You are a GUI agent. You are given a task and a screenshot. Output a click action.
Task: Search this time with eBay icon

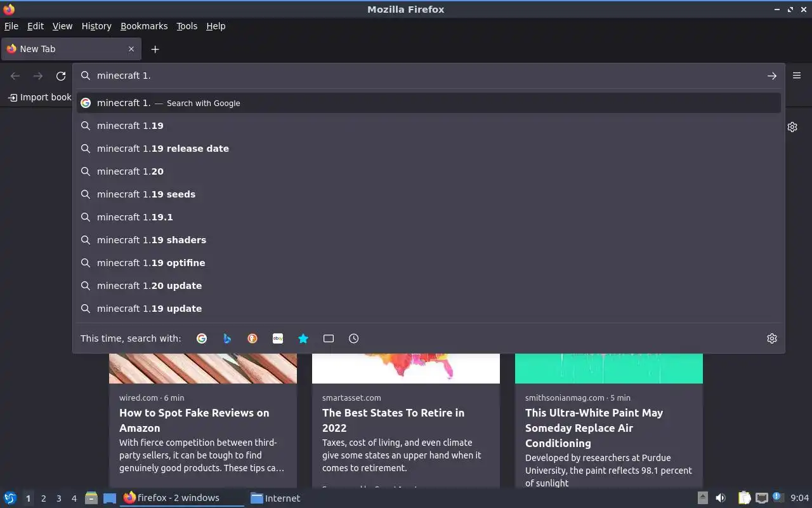point(278,338)
